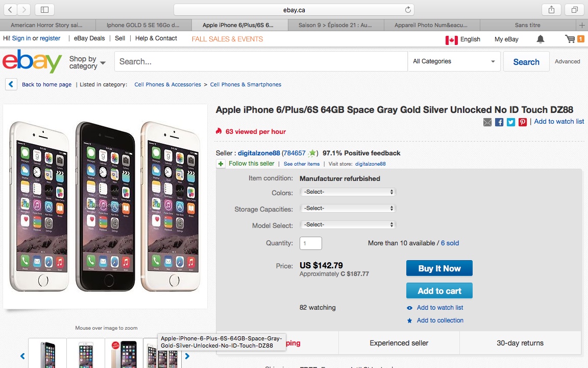Click the email share envelope icon

pos(487,122)
